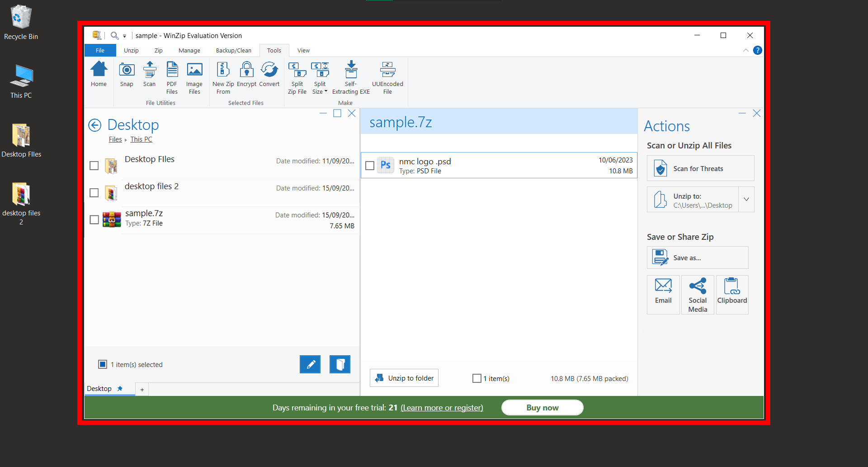Image resolution: width=868 pixels, height=467 pixels.
Task: Check the checkbox next to sample.7z
Action: [94, 219]
